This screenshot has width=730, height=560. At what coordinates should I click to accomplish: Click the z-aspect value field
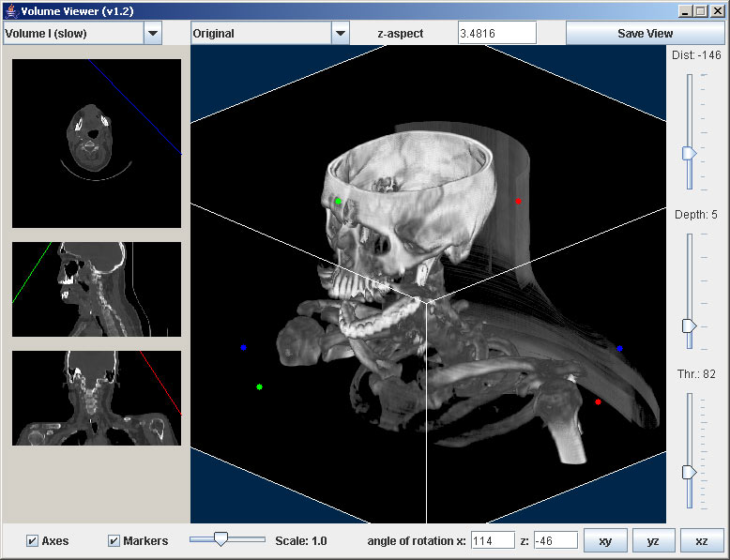496,34
